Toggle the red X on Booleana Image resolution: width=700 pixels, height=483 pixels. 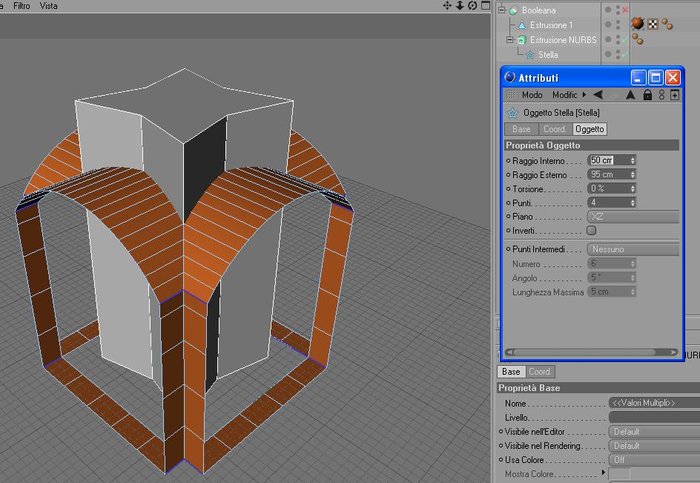coord(625,9)
